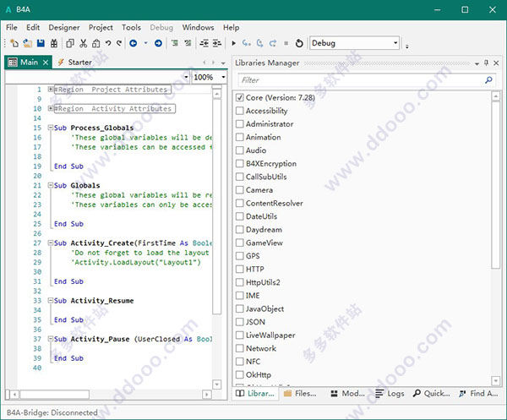Check the Administrator library
Image resolution: width=507 pixels, height=420 pixels.
click(240, 124)
